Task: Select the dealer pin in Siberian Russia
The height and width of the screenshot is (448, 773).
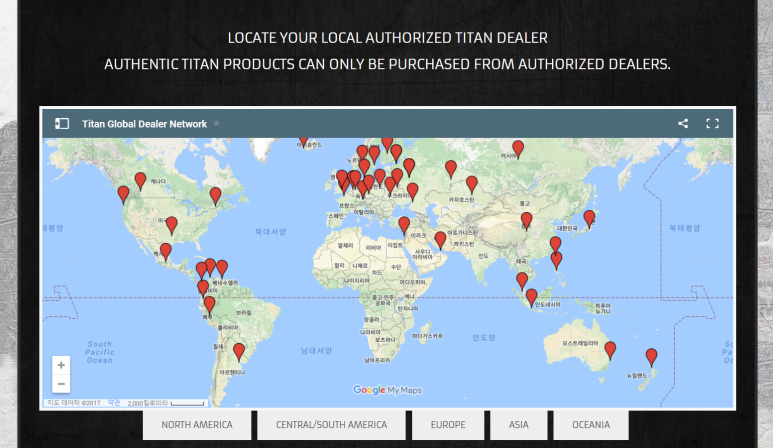Action: [x=518, y=149]
